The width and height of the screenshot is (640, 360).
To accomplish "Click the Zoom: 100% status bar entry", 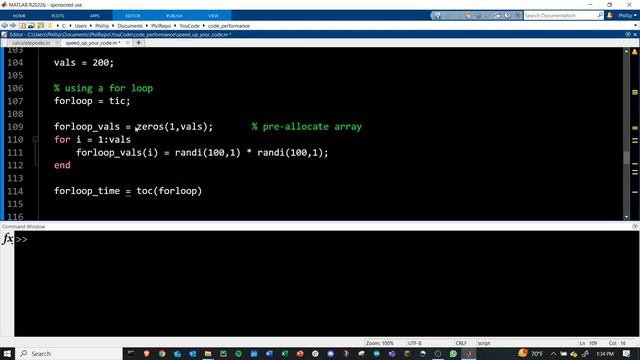I will (380, 343).
